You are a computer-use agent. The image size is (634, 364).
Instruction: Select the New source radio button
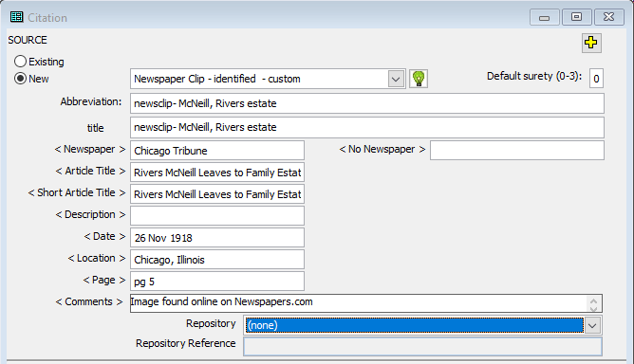point(20,79)
